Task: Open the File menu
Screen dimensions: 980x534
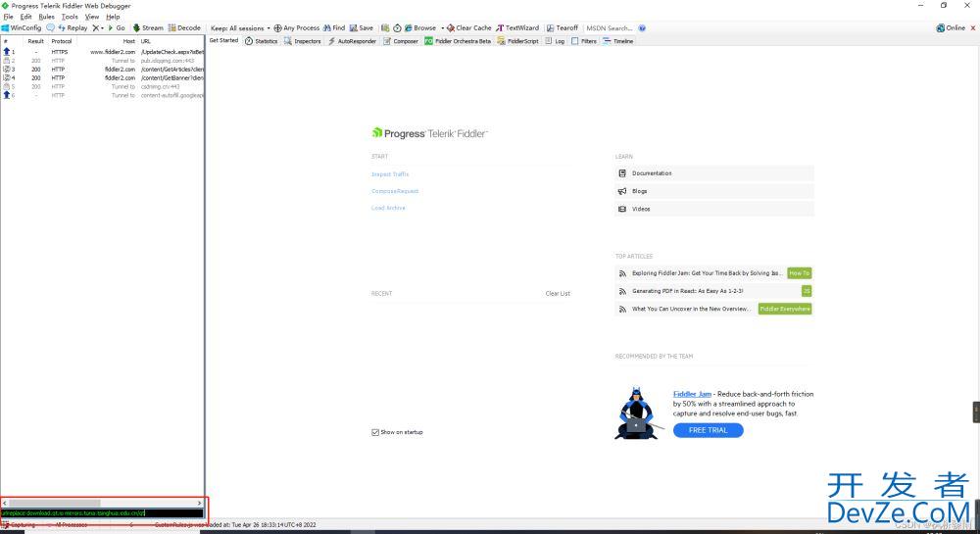Action: click(x=8, y=17)
